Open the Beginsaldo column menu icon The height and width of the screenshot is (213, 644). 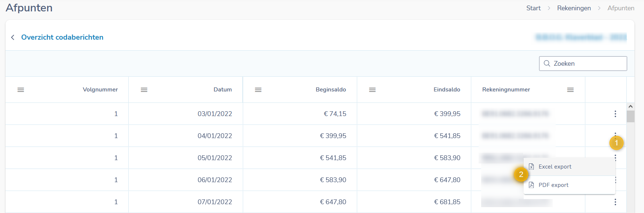click(x=258, y=90)
